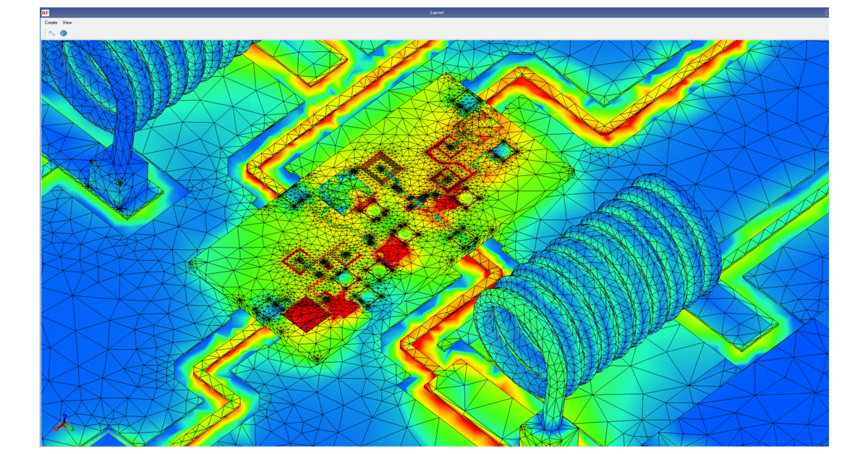Open the View menu
This screenshot has height=454, width=868.
(x=67, y=22)
